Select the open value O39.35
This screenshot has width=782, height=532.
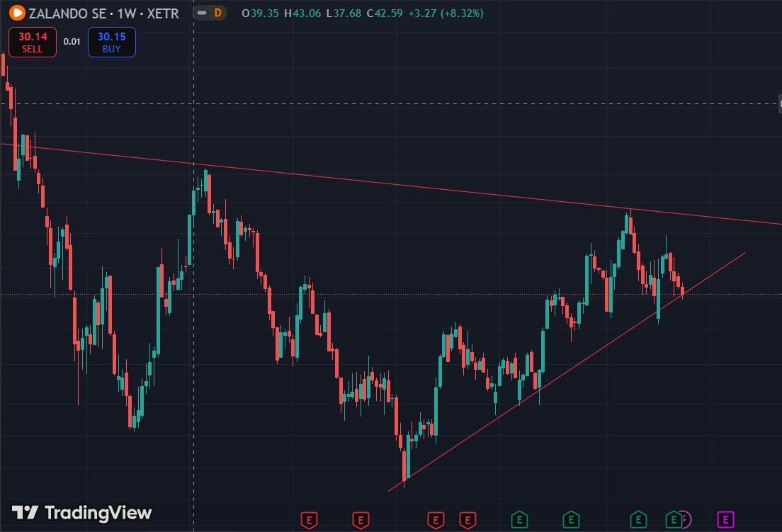point(260,13)
